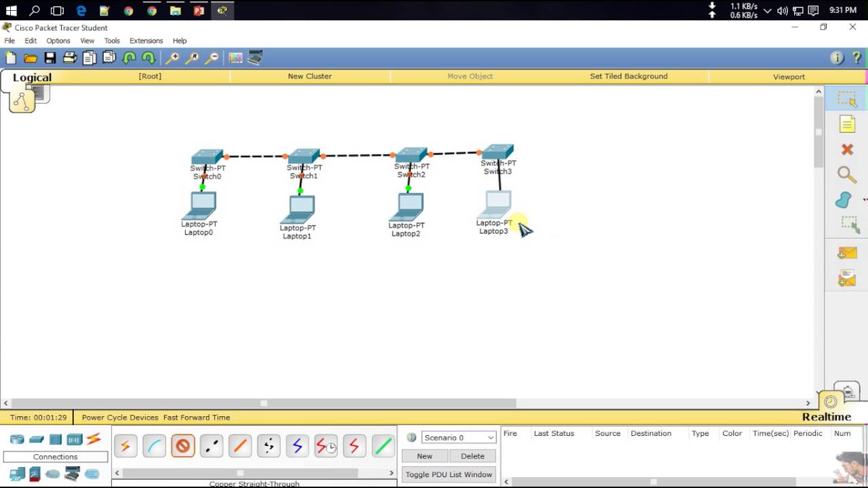868x488 pixels.
Task: Select Switch3 on the canvas
Action: 498,152
